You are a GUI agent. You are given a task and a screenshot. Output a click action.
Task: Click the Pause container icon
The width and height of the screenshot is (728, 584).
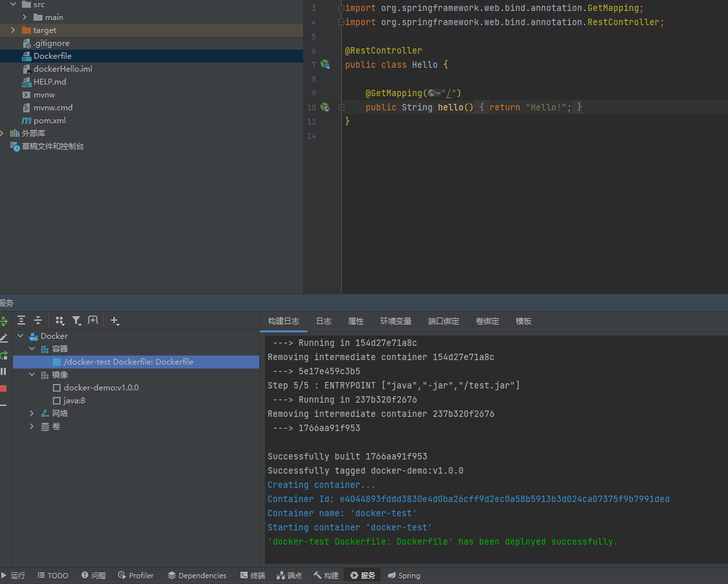click(x=3, y=372)
